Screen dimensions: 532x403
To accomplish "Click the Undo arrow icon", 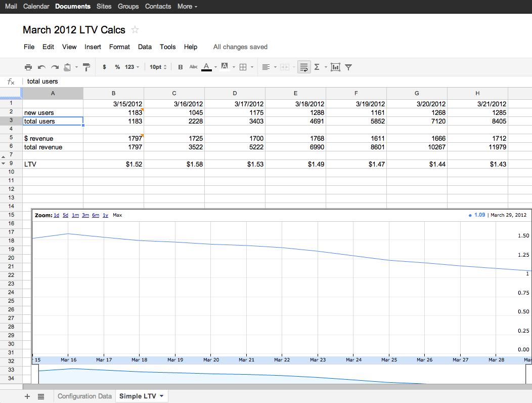I will [42, 67].
